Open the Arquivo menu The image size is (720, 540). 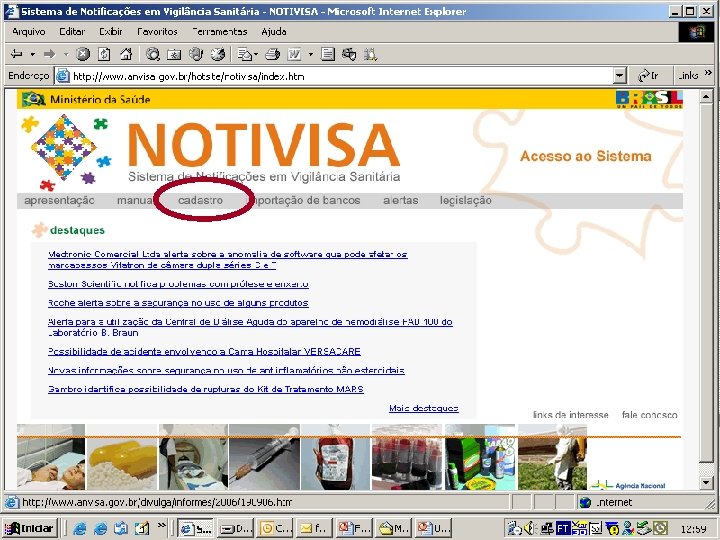28,32
